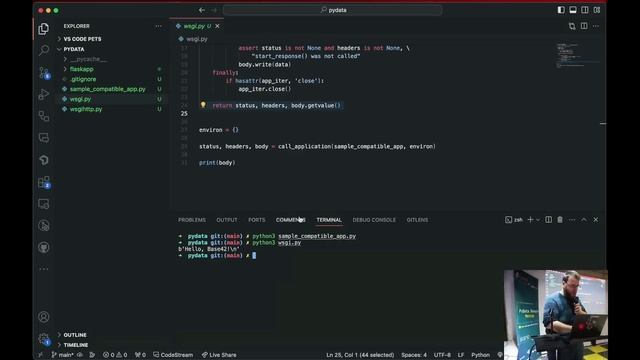This screenshot has height=360, width=640.
Task: Open the Extensions view with badge
Action: point(44,182)
